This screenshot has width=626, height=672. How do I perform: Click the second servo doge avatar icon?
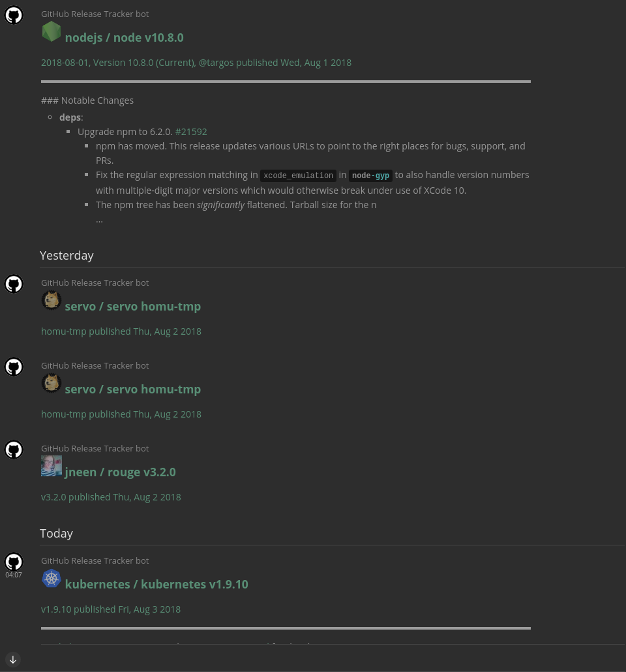pos(52,383)
